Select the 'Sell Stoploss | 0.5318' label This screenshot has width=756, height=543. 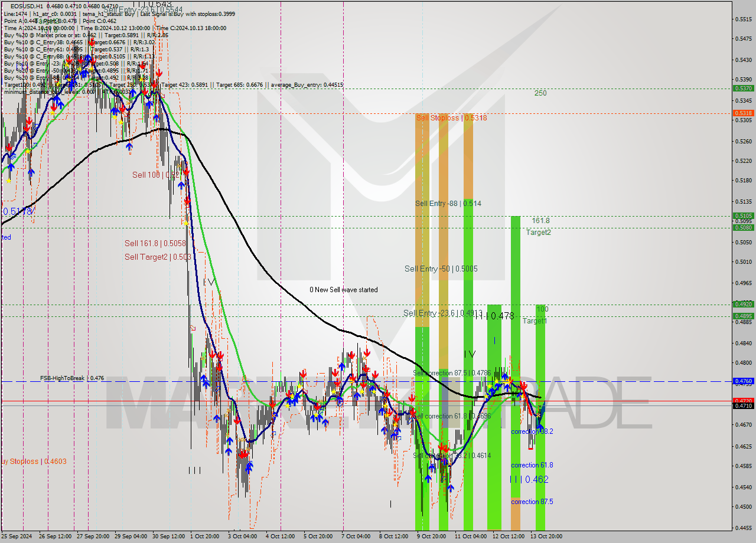coord(451,117)
